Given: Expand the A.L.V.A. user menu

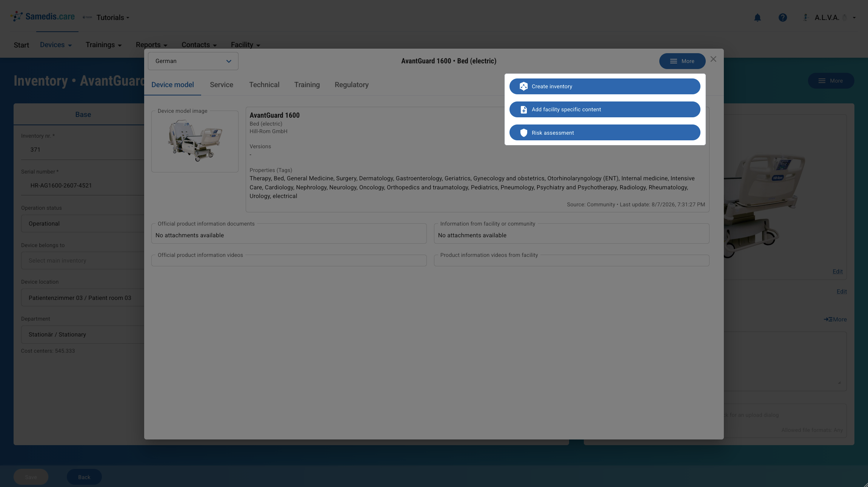Looking at the screenshot, I should point(830,18).
